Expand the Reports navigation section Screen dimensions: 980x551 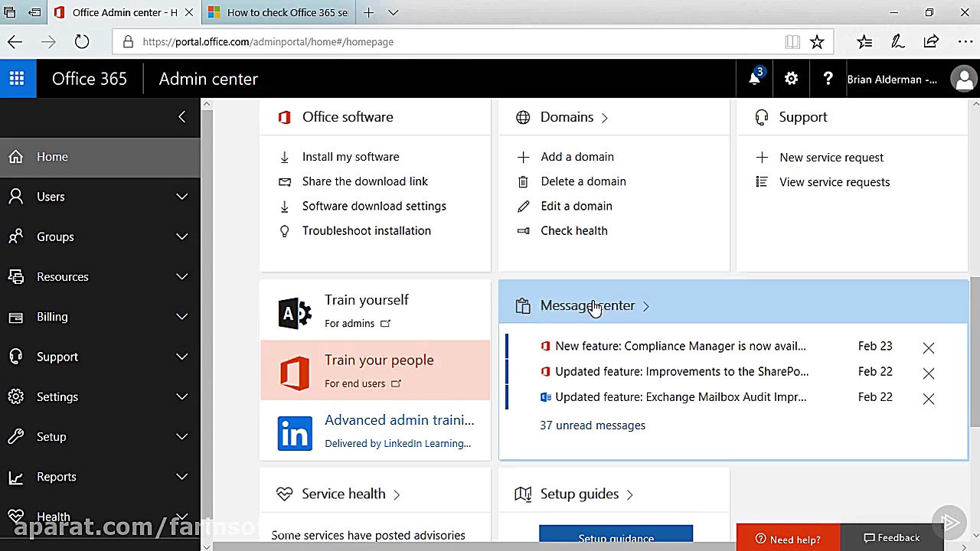(181, 477)
